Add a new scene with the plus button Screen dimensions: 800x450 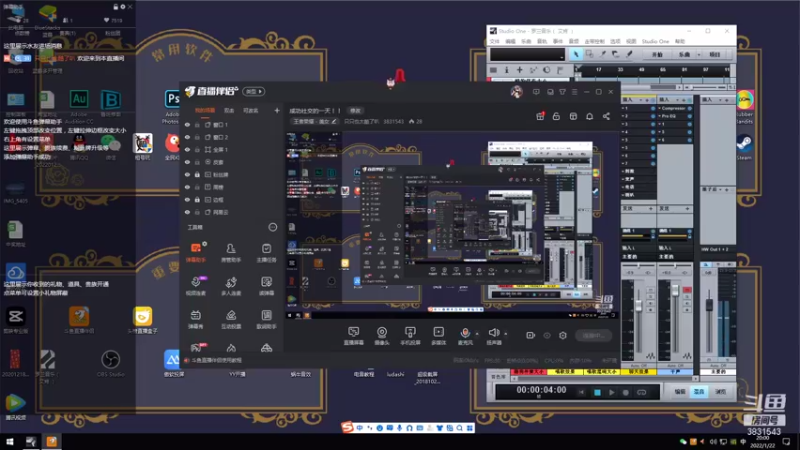pyautogui.click(x=277, y=110)
